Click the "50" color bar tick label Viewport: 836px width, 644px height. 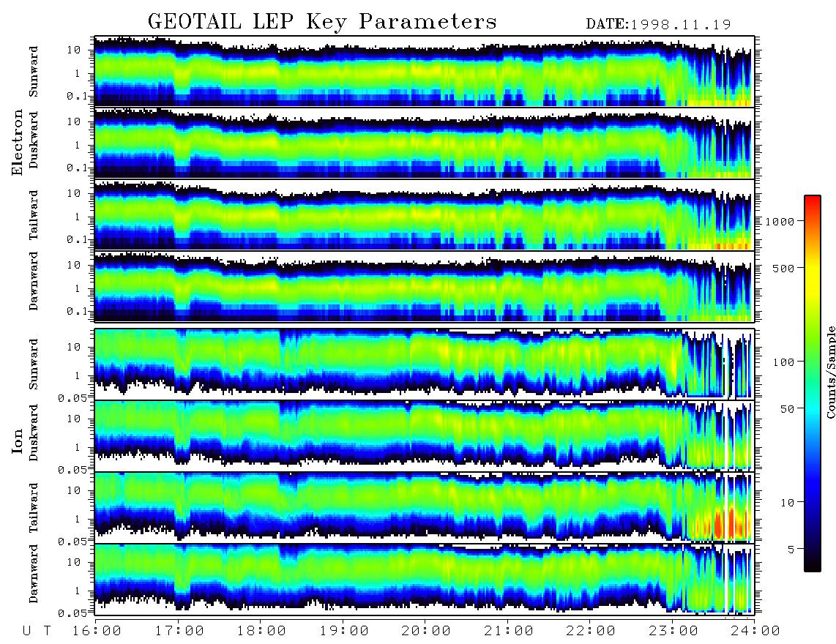[787, 409]
